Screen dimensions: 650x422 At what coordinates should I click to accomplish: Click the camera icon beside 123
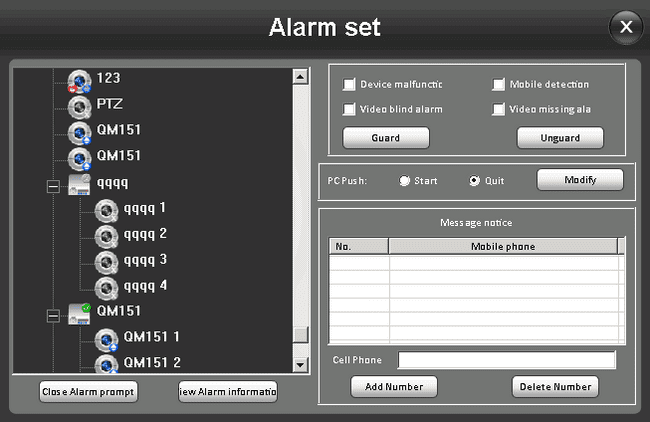click(80, 79)
